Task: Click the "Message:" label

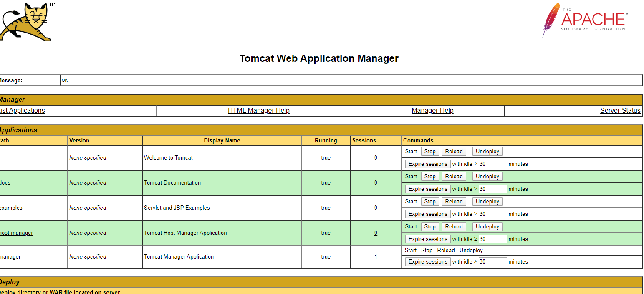Action: click(x=11, y=81)
